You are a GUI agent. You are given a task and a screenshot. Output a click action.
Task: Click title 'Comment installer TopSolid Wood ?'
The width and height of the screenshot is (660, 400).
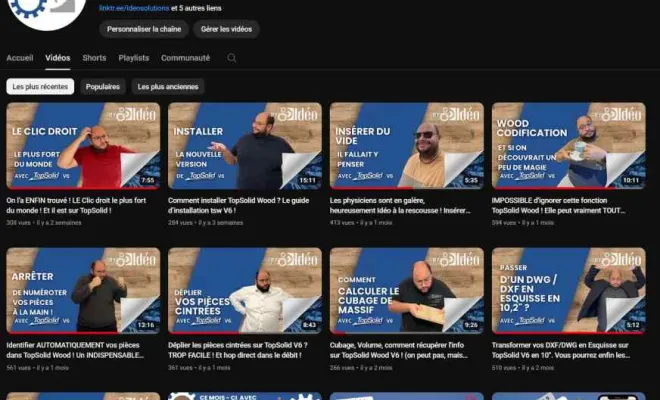coord(238,205)
